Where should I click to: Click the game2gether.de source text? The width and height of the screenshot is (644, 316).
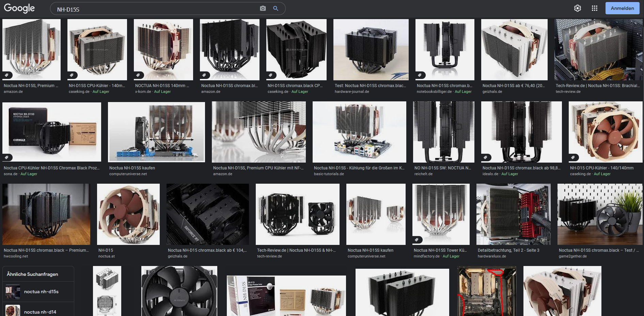pyautogui.click(x=573, y=256)
